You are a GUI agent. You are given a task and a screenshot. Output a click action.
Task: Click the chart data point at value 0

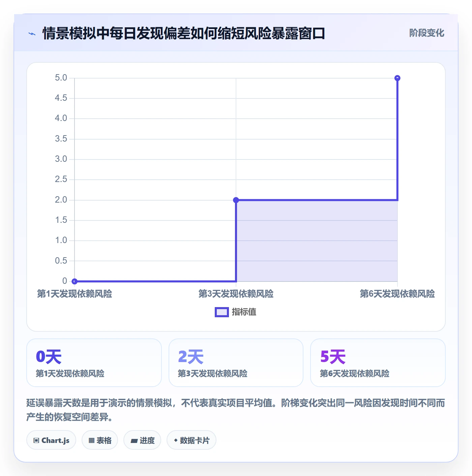coord(75,281)
